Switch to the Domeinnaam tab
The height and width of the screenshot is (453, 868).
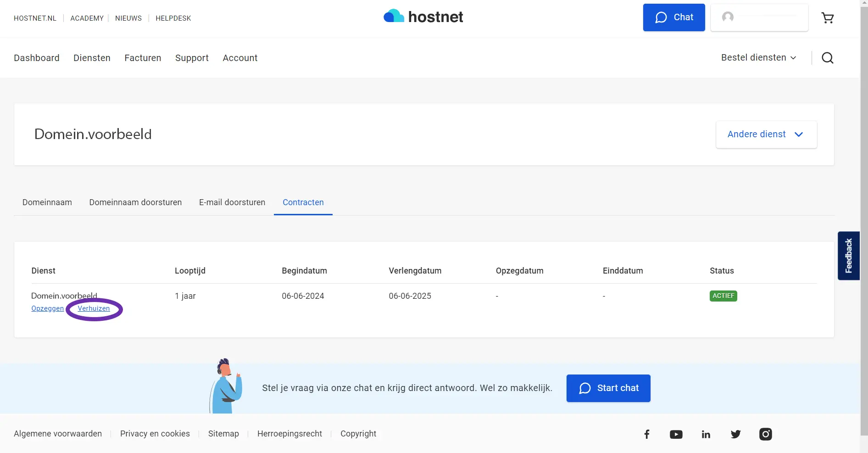point(47,202)
